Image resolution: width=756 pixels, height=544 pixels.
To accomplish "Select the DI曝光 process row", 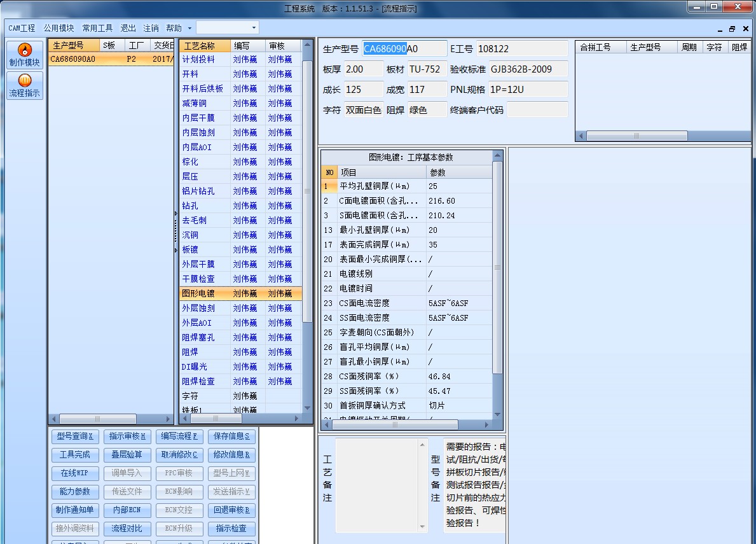I will point(240,366).
